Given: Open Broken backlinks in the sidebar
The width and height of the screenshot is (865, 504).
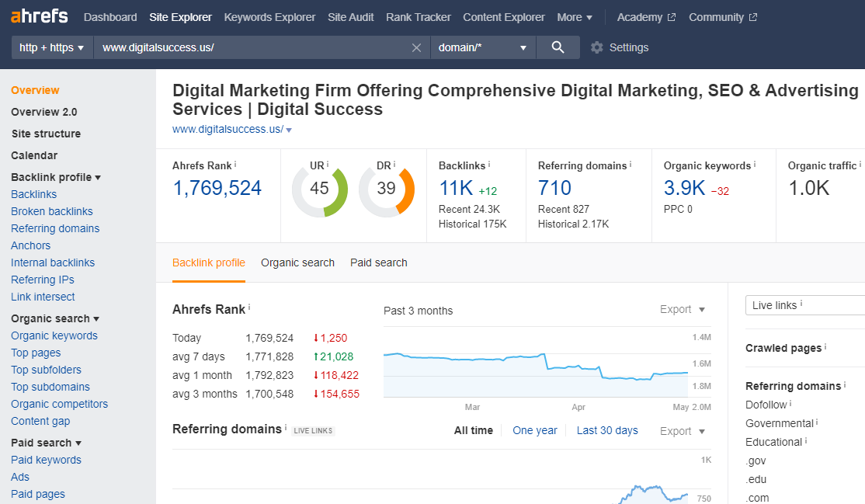Looking at the screenshot, I should (52, 211).
